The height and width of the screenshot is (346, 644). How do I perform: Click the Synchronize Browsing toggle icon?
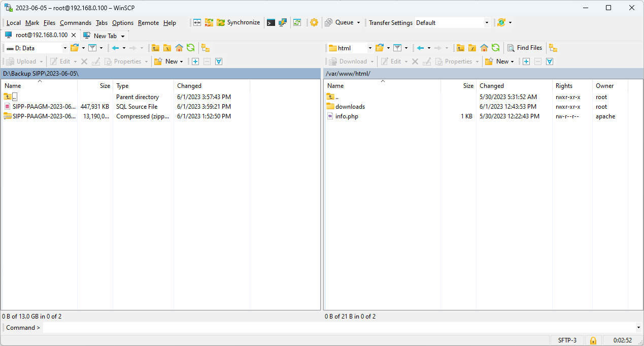[x=209, y=22]
